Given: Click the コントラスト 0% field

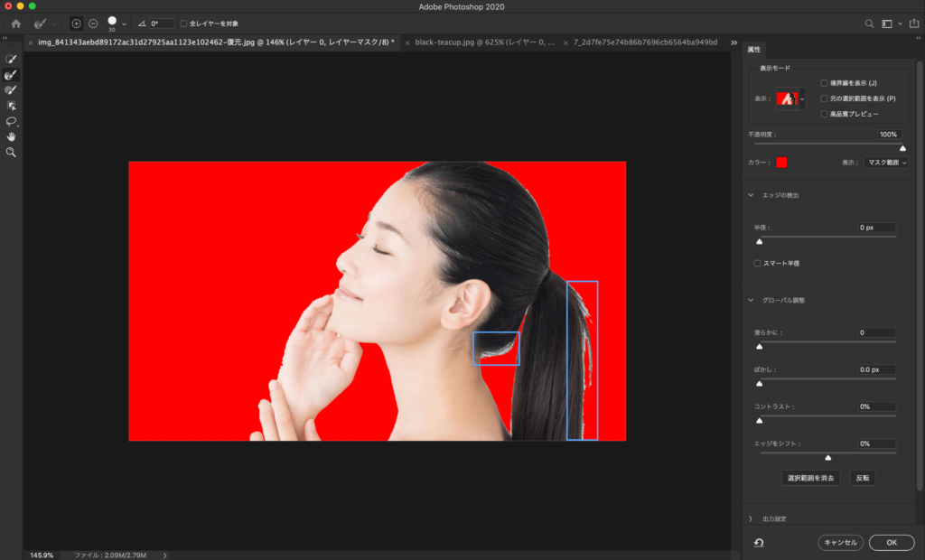Looking at the screenshot, I should click(x=876, y=406).
